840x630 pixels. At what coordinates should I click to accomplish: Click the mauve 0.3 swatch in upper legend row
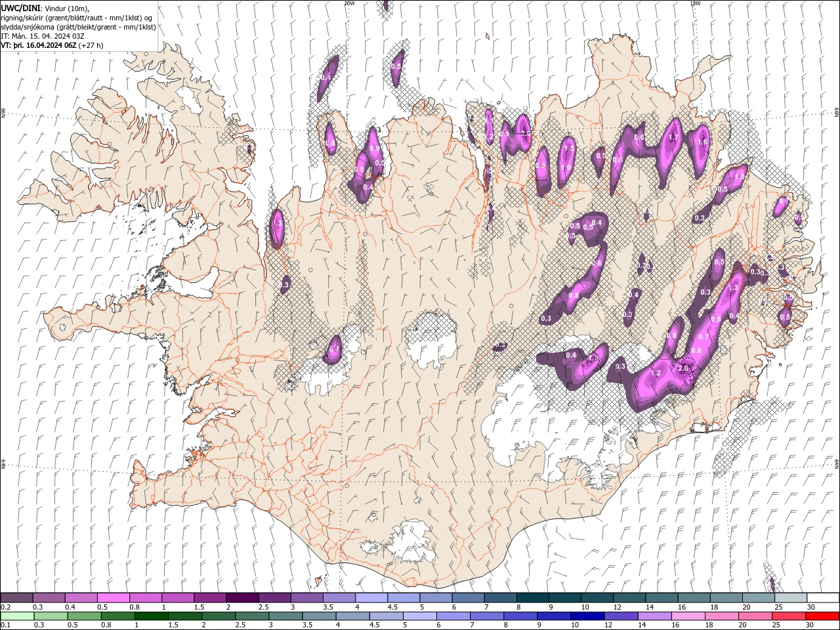49,598
